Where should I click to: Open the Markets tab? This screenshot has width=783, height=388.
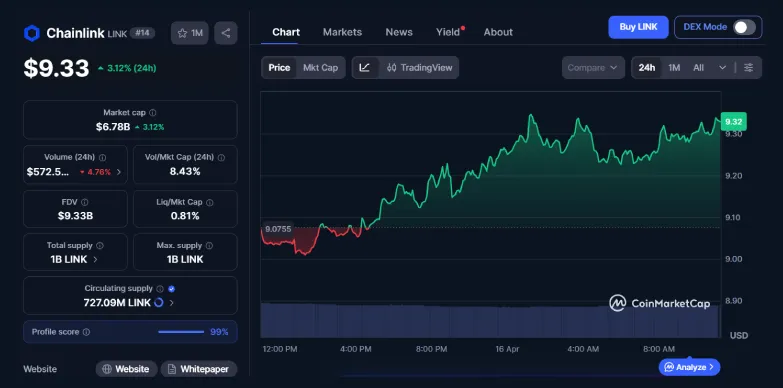(x=342, y=32)
